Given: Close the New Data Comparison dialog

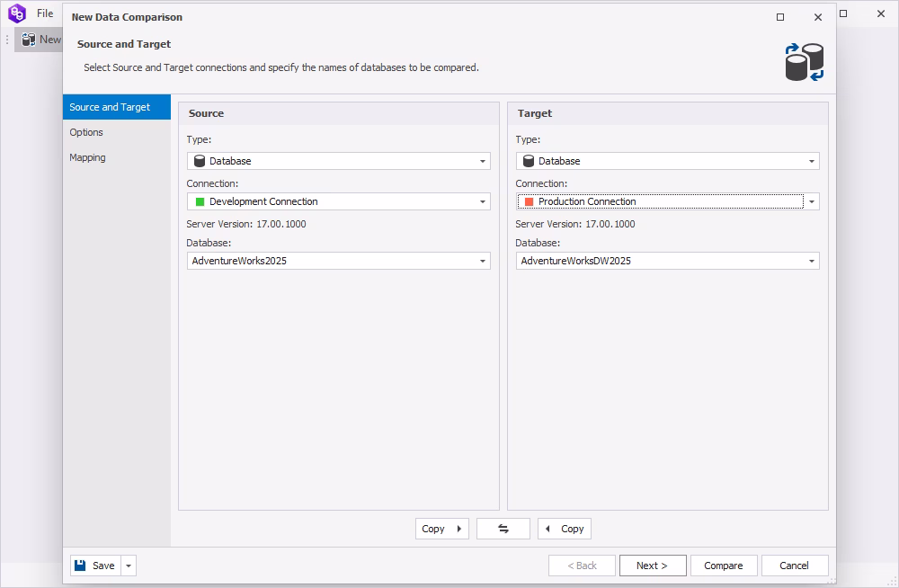Looking at the screenshot, I should coord(818,17).
